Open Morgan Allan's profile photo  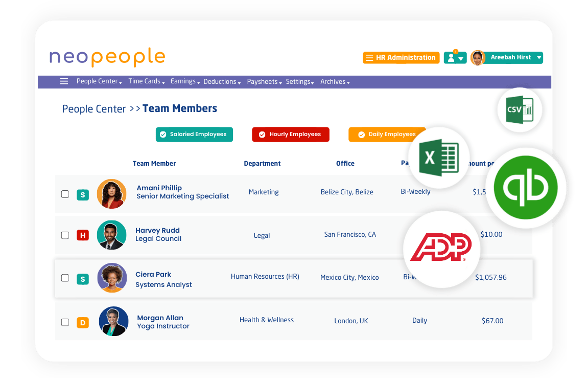tap(113, 321)
